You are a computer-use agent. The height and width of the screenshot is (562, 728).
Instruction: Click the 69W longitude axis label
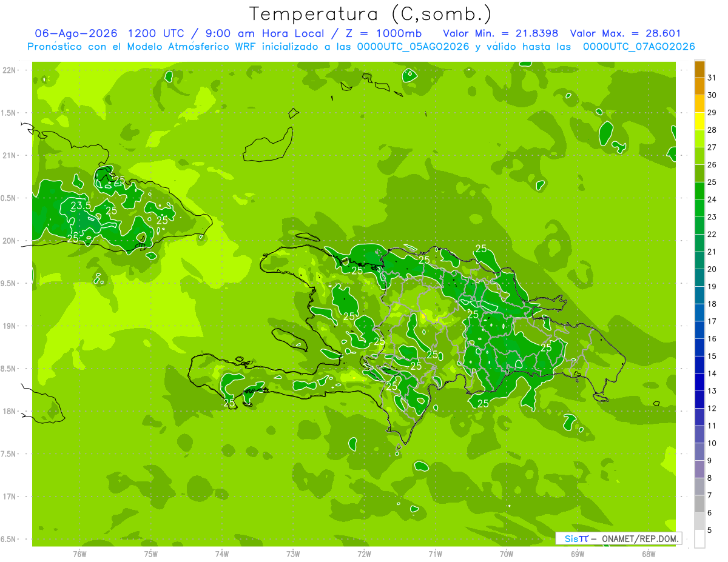point(578,554)
